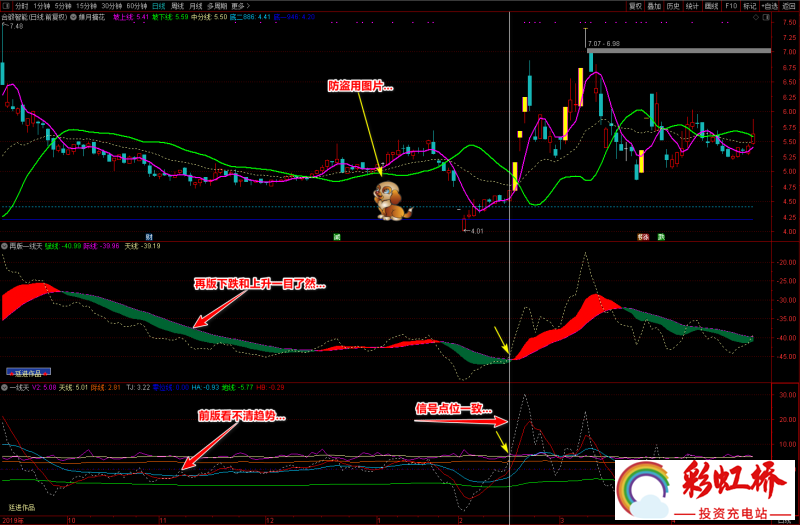Select the 15分钟 period tab
Screen dimensions: 800x525
click(x=86, y=6)
